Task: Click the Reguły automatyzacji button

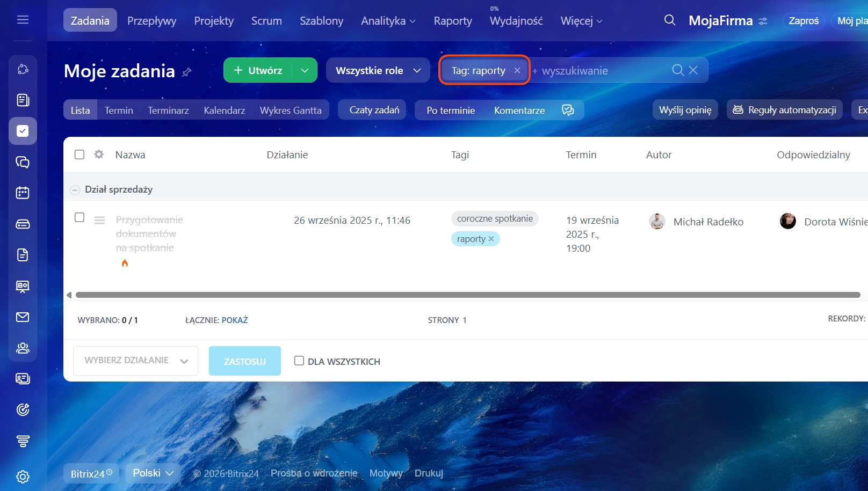Action: pos(784,110)
